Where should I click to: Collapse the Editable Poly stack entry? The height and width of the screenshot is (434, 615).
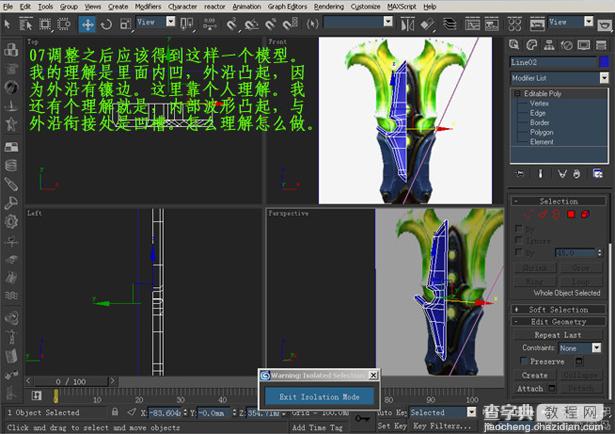[517, 93]
